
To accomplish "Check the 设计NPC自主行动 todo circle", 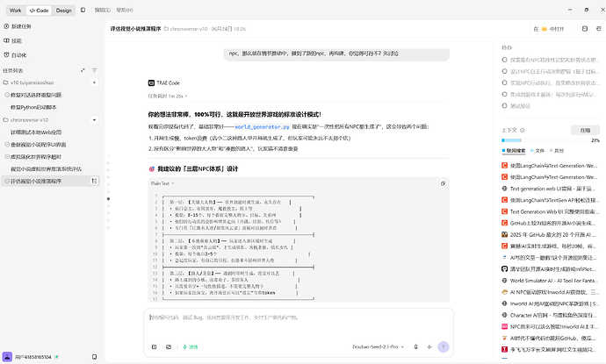I will tap(504, 71).
